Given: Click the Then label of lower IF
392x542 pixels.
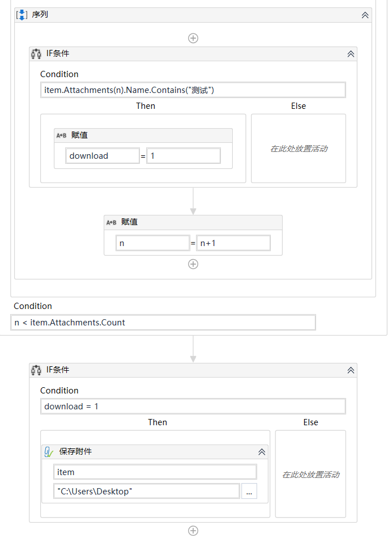Looking at the screenshot, I should point(157,422).
